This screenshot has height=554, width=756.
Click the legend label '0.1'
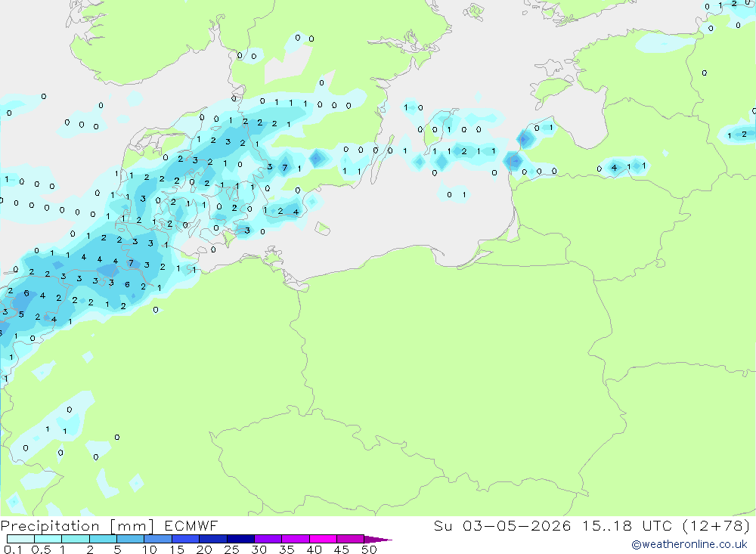(x=13, y=549)
